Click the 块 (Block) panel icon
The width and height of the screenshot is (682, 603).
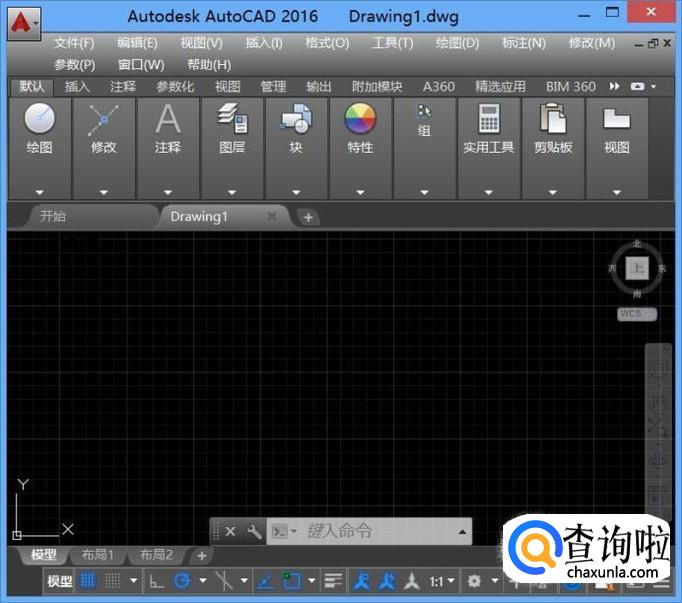pos(296,119)
